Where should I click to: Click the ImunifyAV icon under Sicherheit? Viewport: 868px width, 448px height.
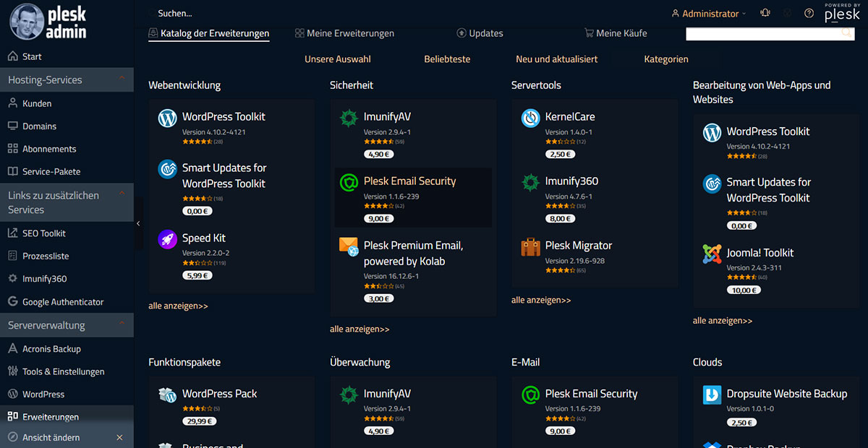pos(349,118)
